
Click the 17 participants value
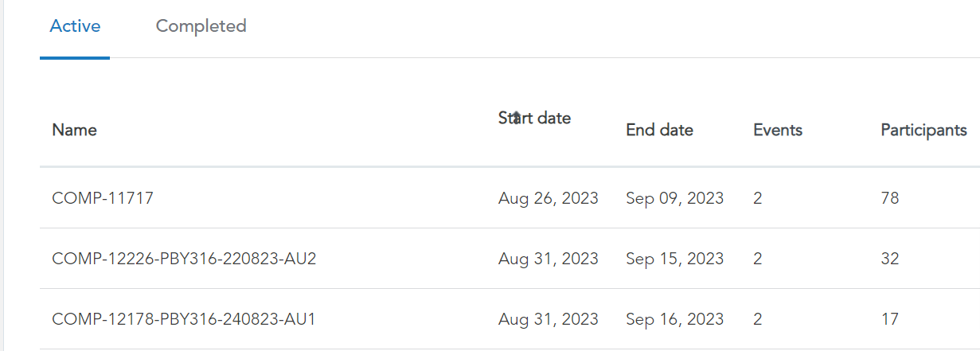click(x=889, y=319)
